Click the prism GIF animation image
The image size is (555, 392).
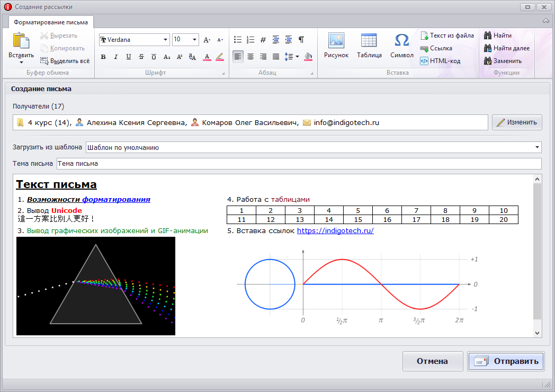point(95,286)
